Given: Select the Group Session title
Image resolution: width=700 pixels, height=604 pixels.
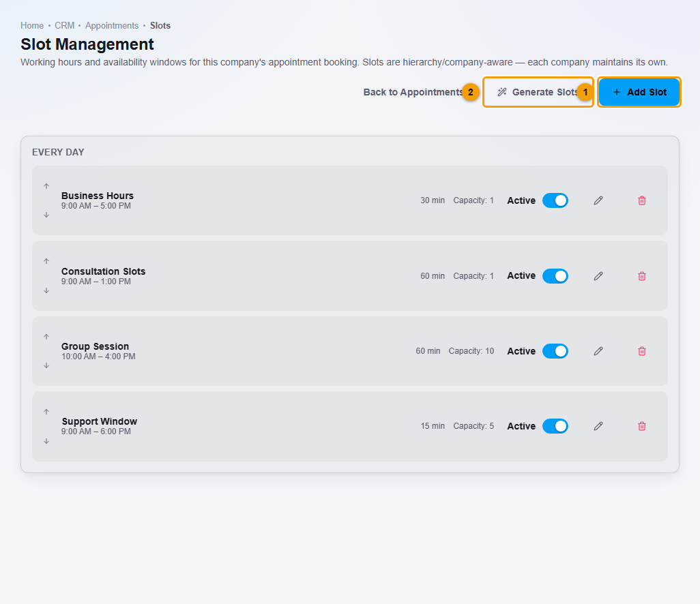Looking at the screenshot, I should [95, 346].
